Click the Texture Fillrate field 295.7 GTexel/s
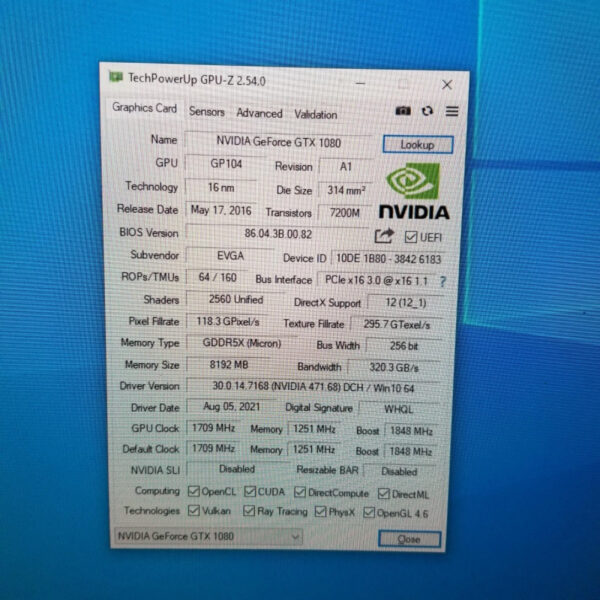600x600 pixels. 397,324
